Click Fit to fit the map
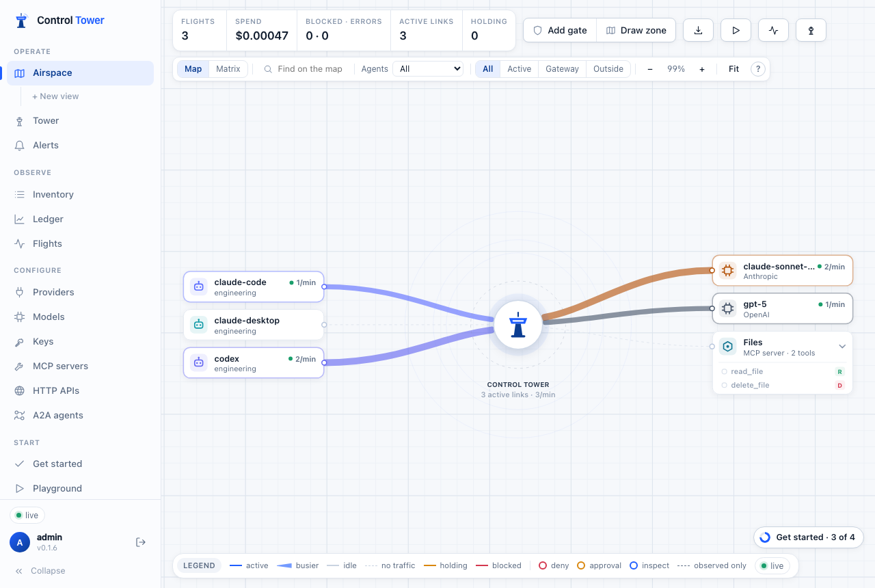This screenshot has height=588, width=875. coord(734,69)
